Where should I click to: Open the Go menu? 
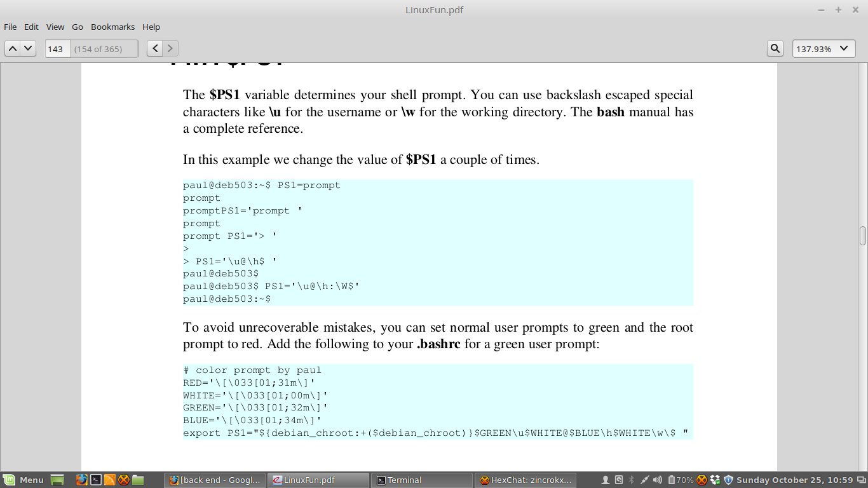(78, 27)
